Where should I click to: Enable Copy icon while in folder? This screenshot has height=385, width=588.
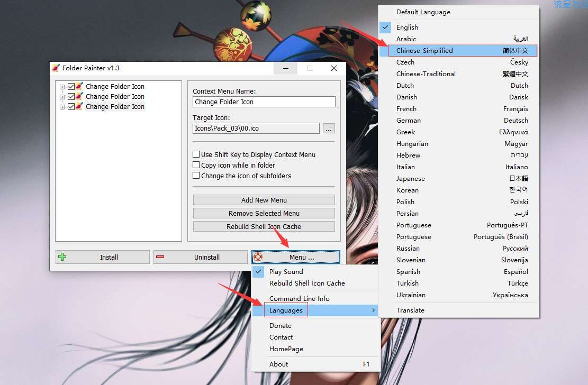click(196, 164)
